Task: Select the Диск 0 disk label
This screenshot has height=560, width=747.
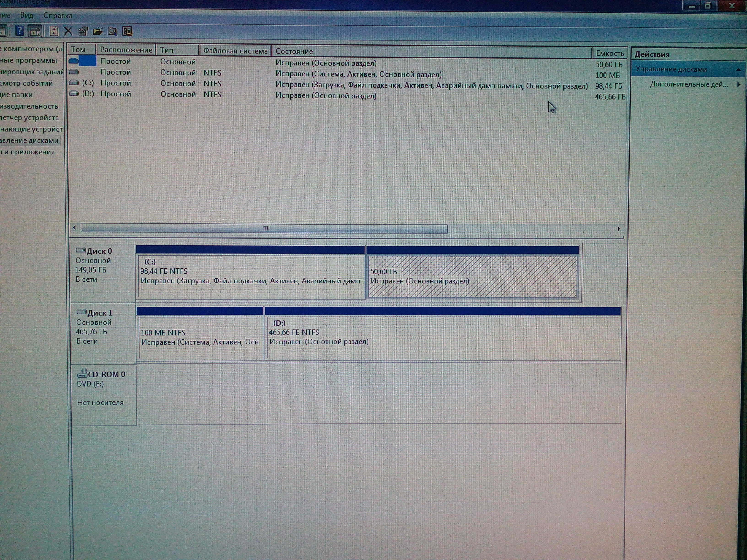Action: 99,251
